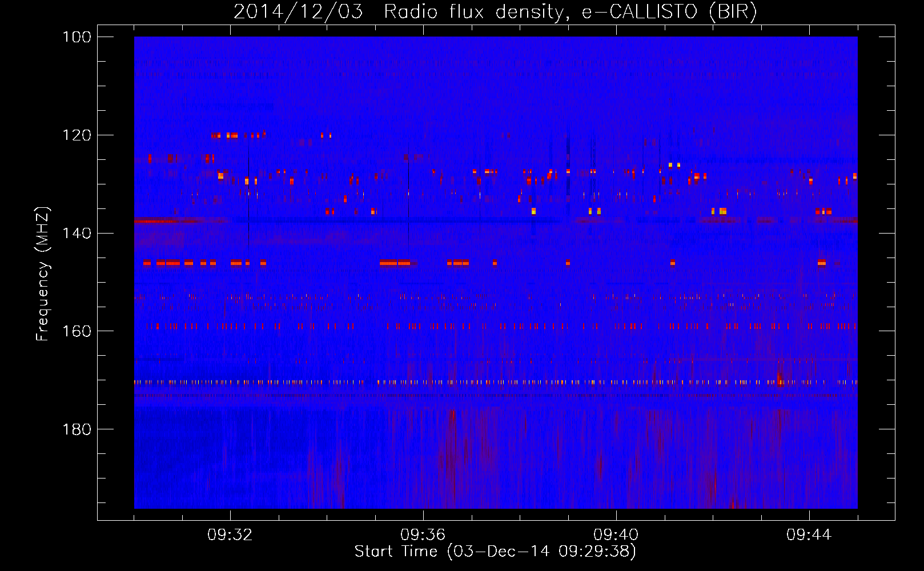Select the y-axis label 'Frequency (MHZ)'
924x571 pixels.
[43, 274]
